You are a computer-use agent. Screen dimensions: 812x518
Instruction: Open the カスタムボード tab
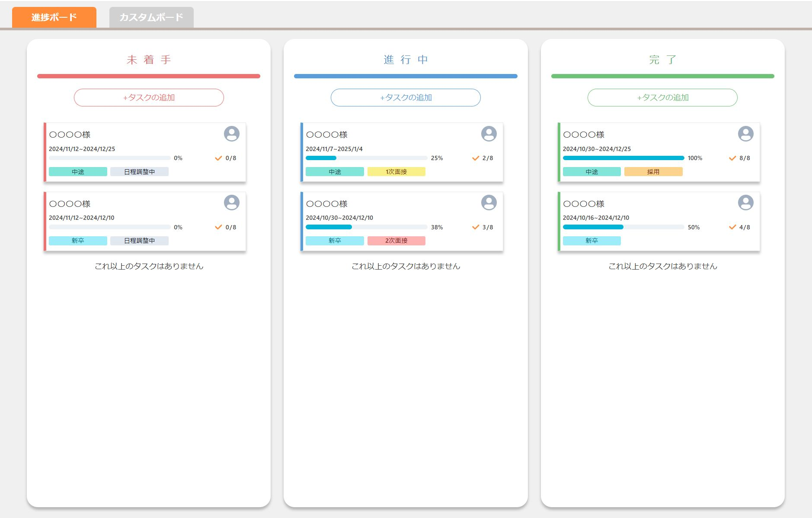(x=151, y=17)
